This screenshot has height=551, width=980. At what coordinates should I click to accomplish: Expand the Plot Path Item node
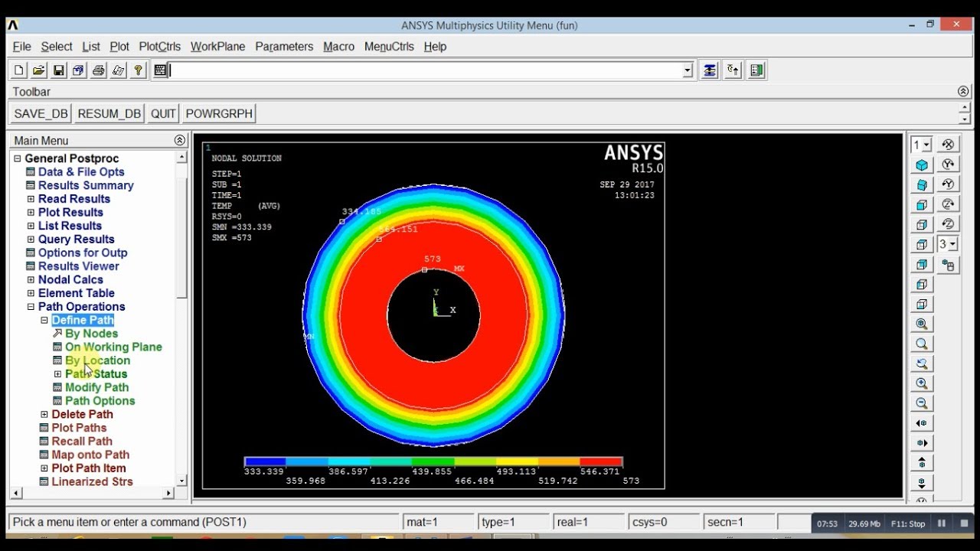44,468
